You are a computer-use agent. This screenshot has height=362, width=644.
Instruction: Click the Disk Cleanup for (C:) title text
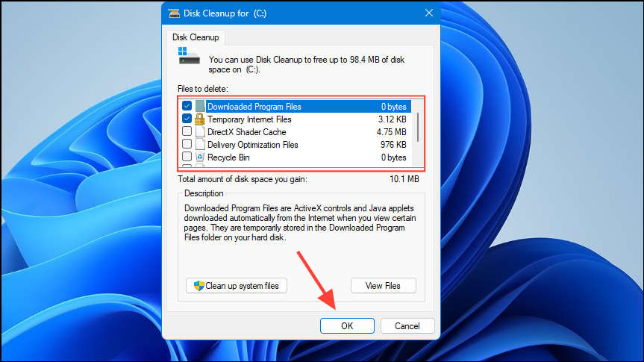coord(225,13)
